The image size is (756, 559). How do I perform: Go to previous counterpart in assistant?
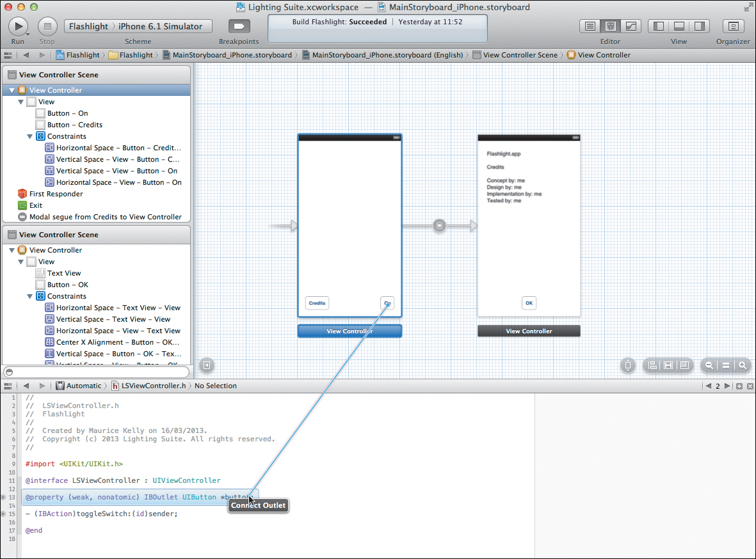click(x=708, y=386)
